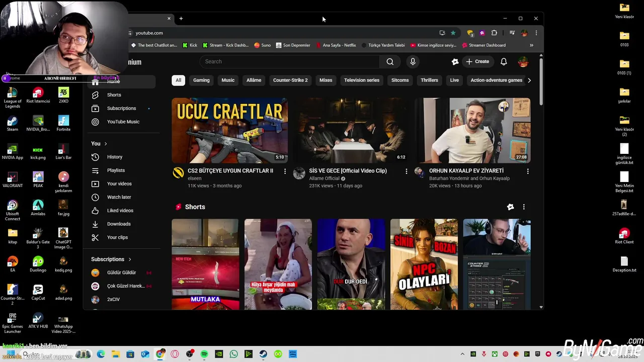This screenshot has width=644, height=362.
Task: Open options for CS2 BÜTÇEYE UYGUN video
Action: click(285, 171)
